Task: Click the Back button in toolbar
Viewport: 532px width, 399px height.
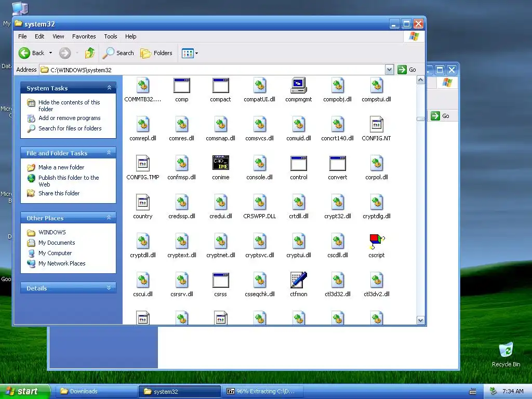Action: tap(31, 53)
